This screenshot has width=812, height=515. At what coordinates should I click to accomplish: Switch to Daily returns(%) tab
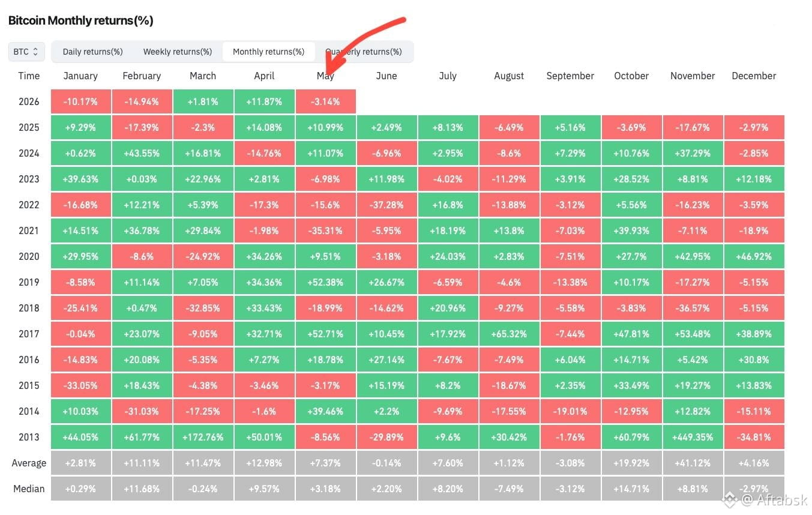point(92,52)
